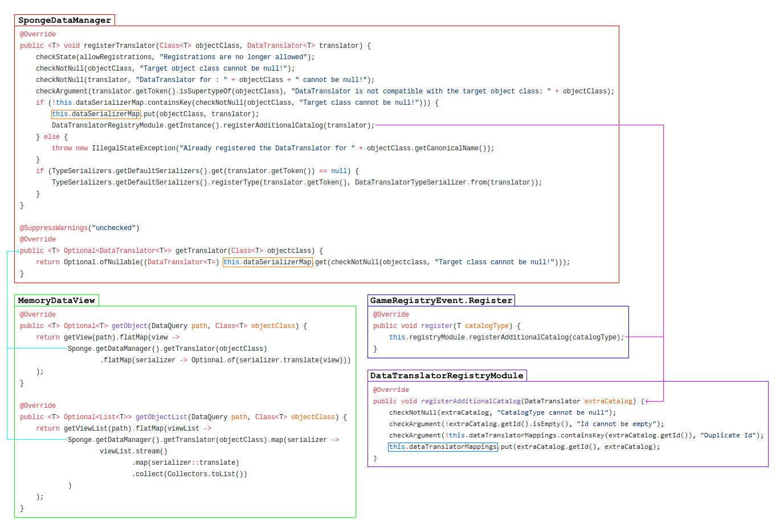
Task: Click the registerTranslator method signature line
Action: (195, 46)
